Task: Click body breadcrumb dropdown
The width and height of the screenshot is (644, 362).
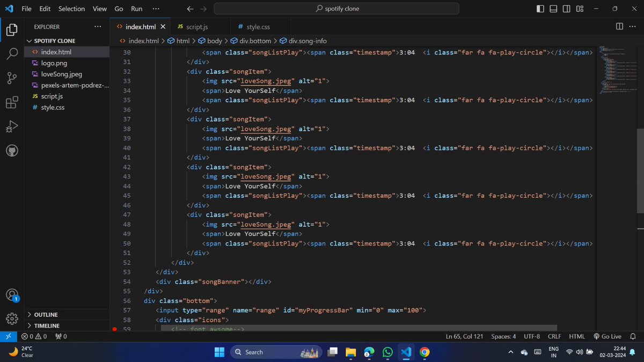Action: [x=210, y=41]
